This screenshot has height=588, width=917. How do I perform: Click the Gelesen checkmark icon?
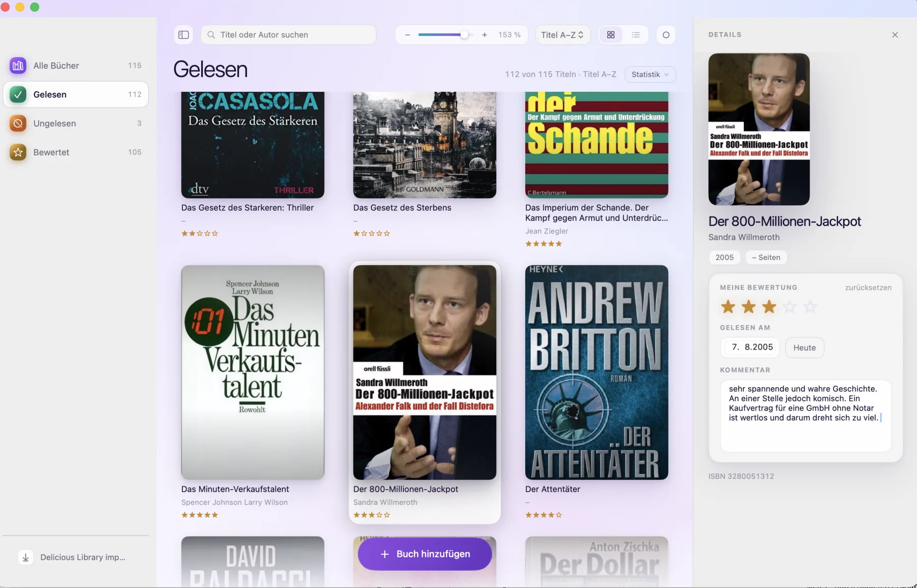coord(18,94)
